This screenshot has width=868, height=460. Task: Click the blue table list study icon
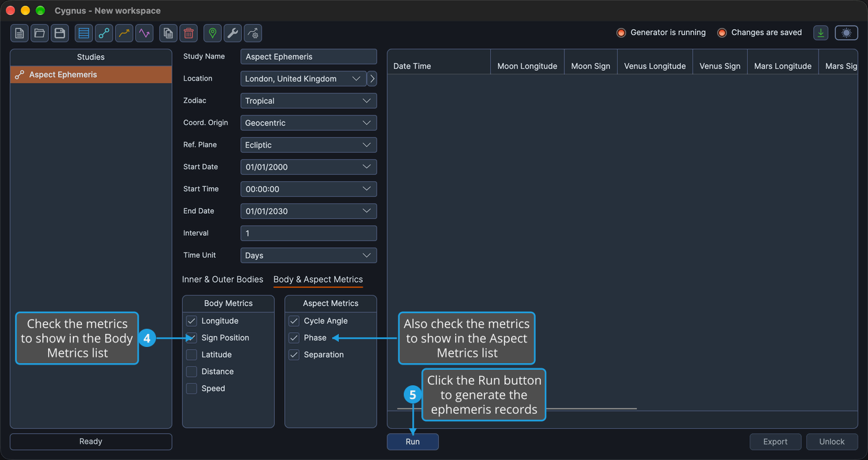pos(84,33)
